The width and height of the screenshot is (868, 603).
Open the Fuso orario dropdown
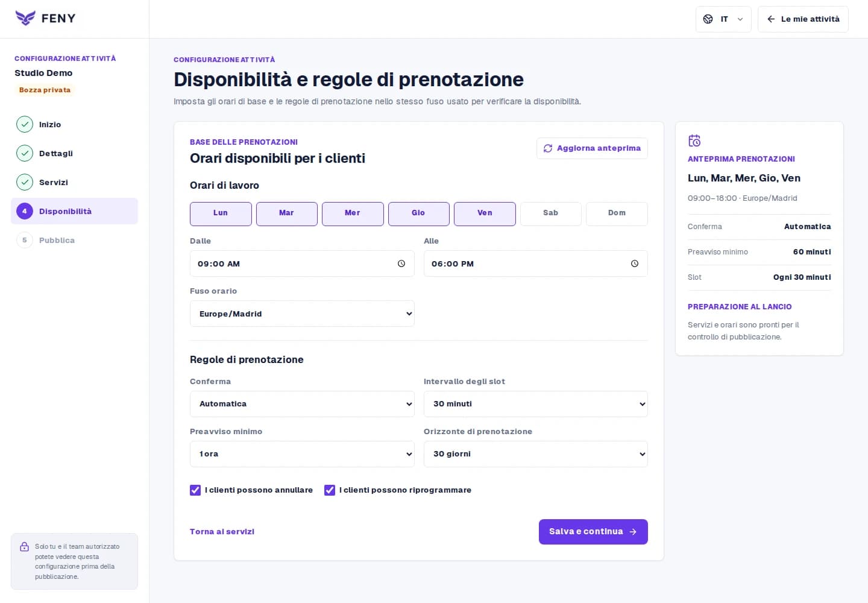point(302,314)
